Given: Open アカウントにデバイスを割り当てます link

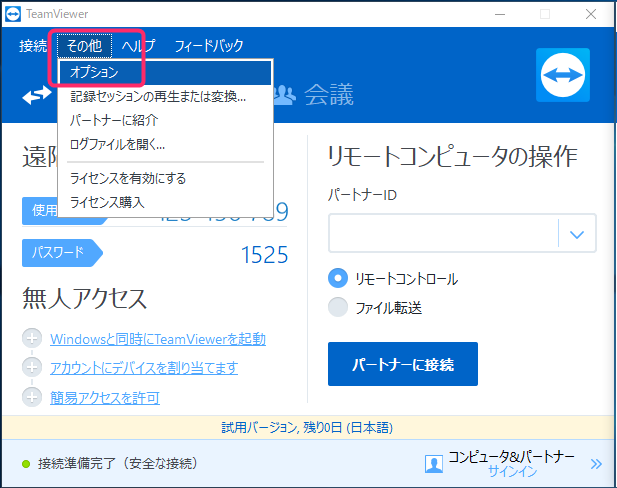Looking at the screenshot, I should [144, 368].
